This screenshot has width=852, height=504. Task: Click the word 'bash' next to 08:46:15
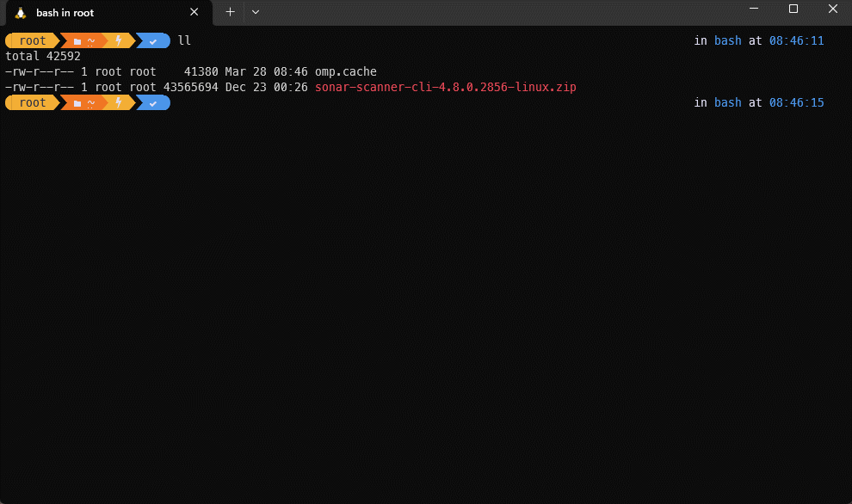tap(727, 102)
